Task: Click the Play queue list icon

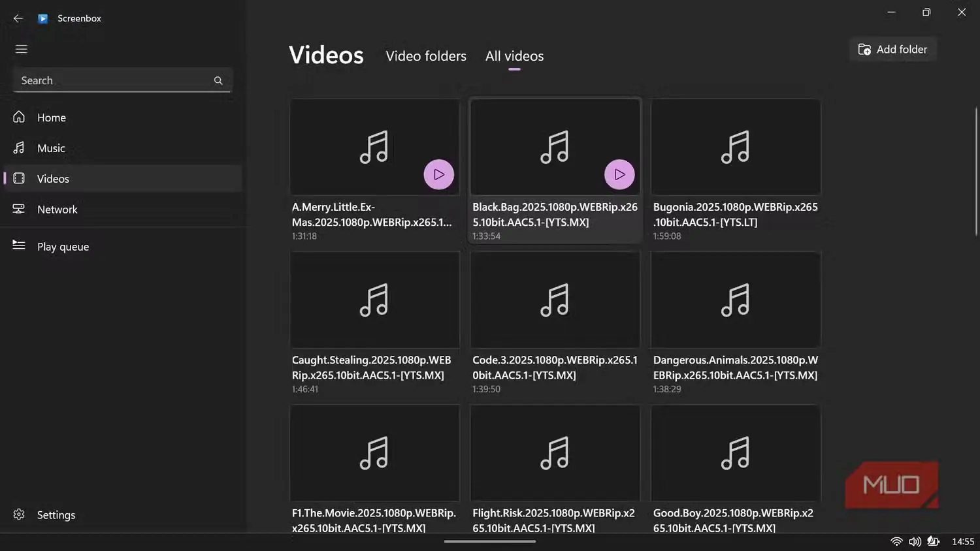Action: (x=19, y=245)
